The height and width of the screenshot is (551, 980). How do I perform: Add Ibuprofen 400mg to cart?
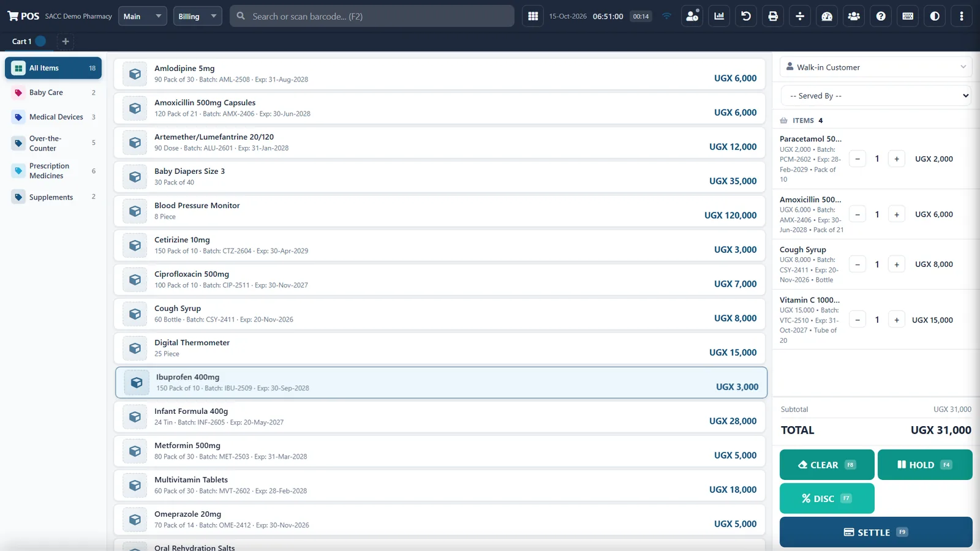tap(441, 383)
